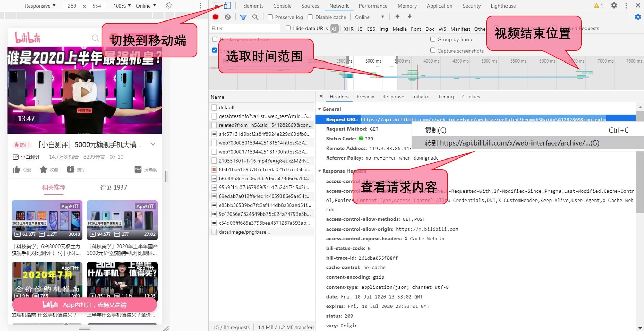Toggle Use large request rows checkbox
This screenshot has width=644, height=331.
pos(215,39)
